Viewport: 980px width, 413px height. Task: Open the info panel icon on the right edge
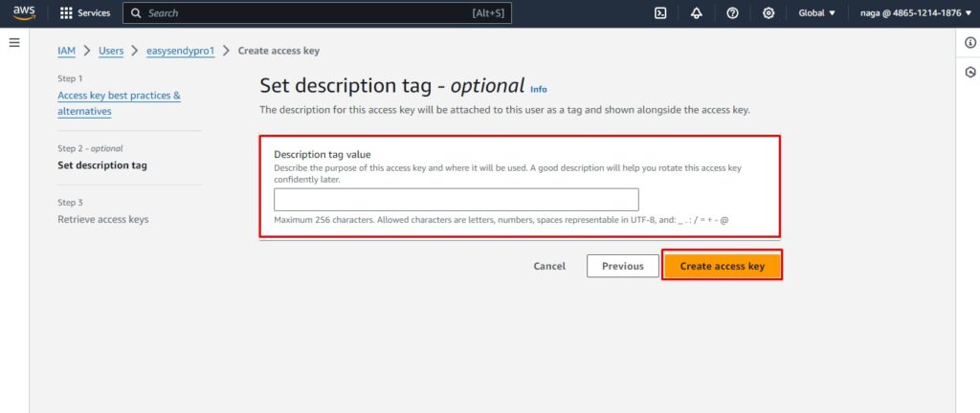[970, 42]
